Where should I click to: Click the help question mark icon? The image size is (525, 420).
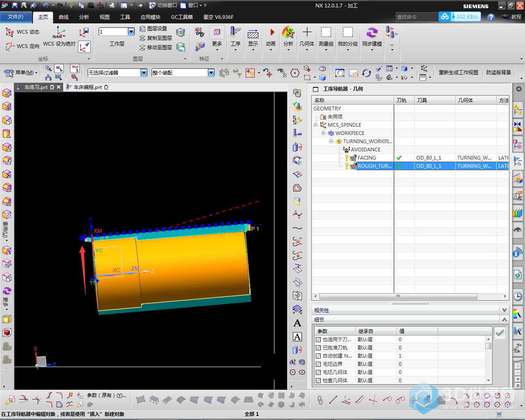(491, 17)
